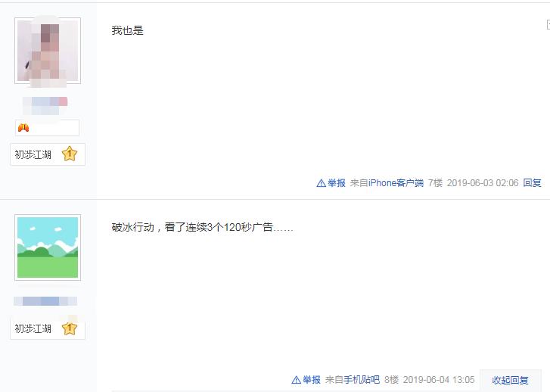Click the blurred username under the landscape avatar
The image size is (550, 392).
45,301
